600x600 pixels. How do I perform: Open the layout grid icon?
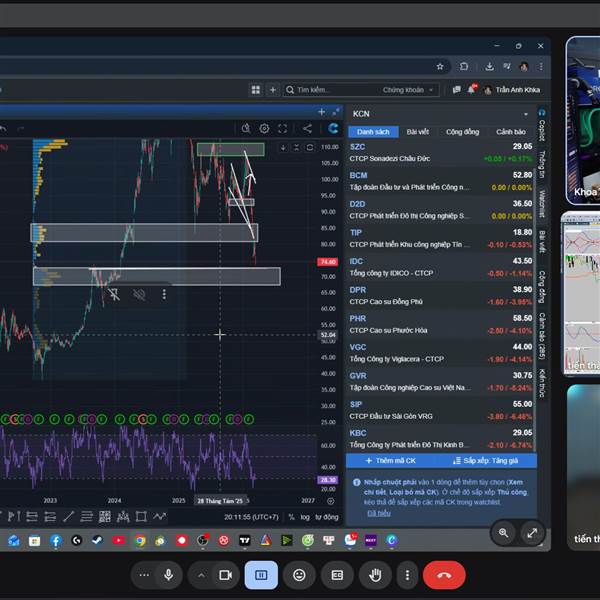pos(256,90)
